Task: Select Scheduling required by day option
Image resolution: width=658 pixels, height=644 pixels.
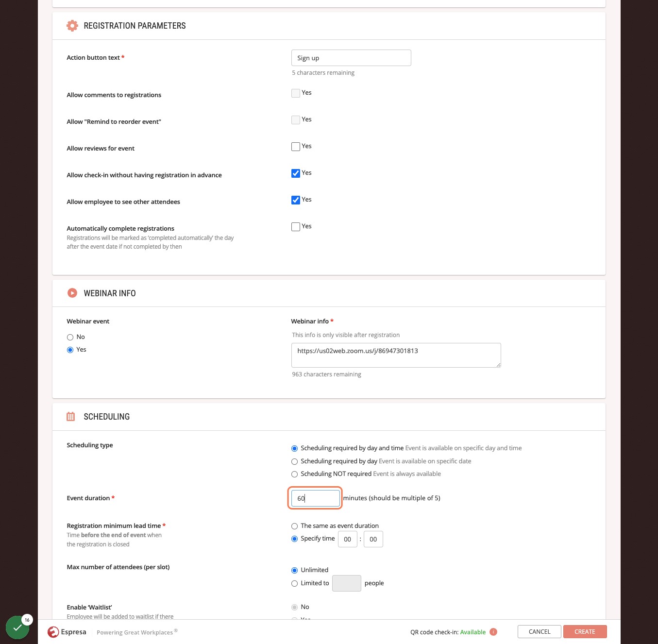Action: coord(294,461)
